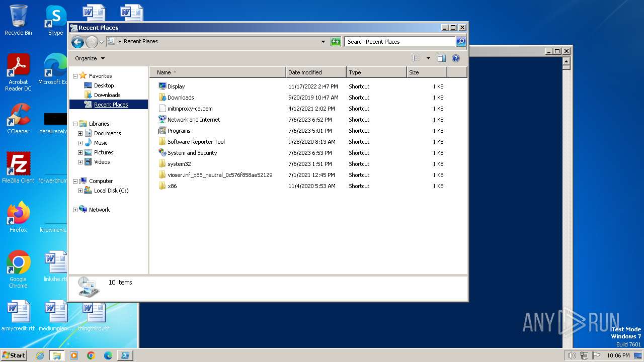Collapse the Computer tree group
This screenshot has height=362, width=644.
pyautogui.click(x=75, y=182)
